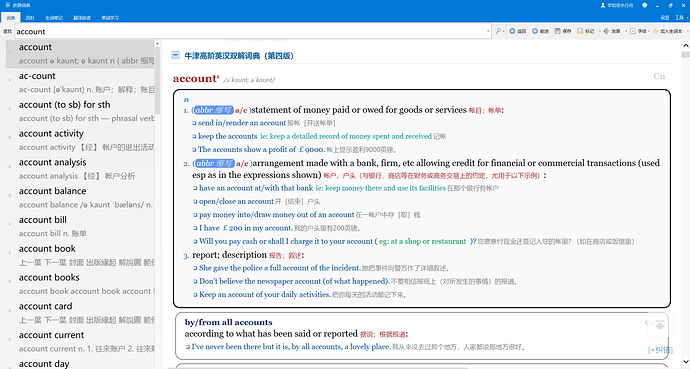Click the magnifier search icon
This screenshot has width=690, height=369.
click(x=498, y=31)
